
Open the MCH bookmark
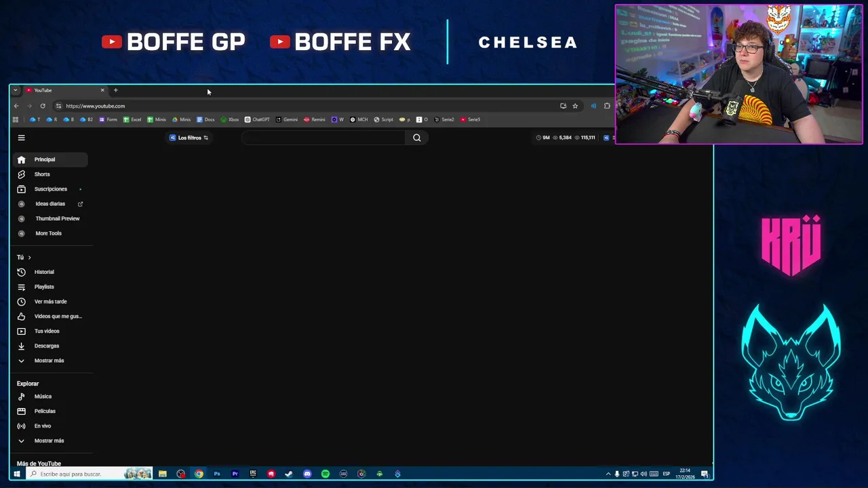[359, 119]
